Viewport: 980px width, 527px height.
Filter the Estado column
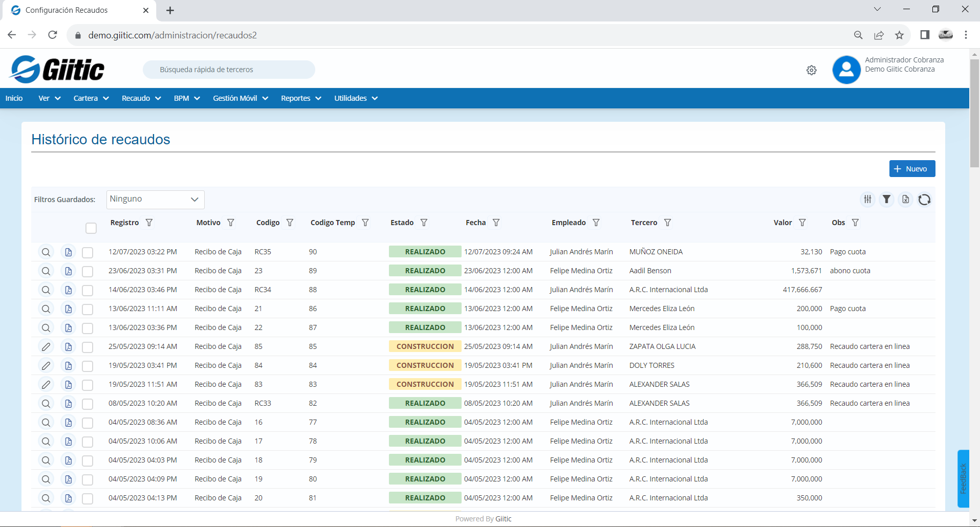(x=424, y=223)
